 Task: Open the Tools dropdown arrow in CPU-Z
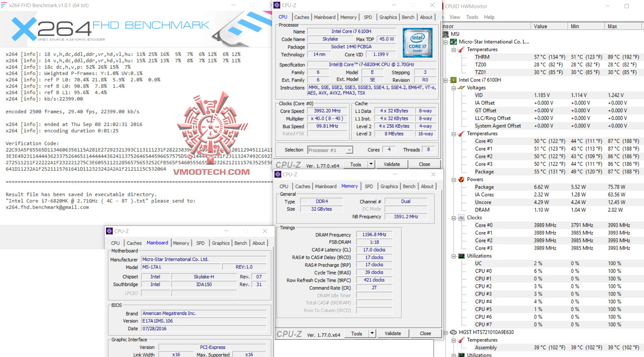(371, 164)
